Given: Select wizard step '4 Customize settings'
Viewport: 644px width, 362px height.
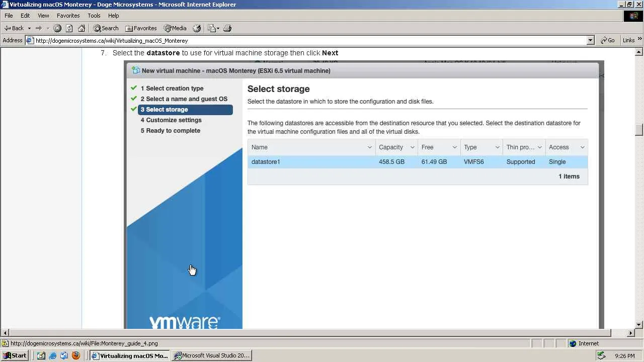Looking at the screenshot, I should pos(171,120).
